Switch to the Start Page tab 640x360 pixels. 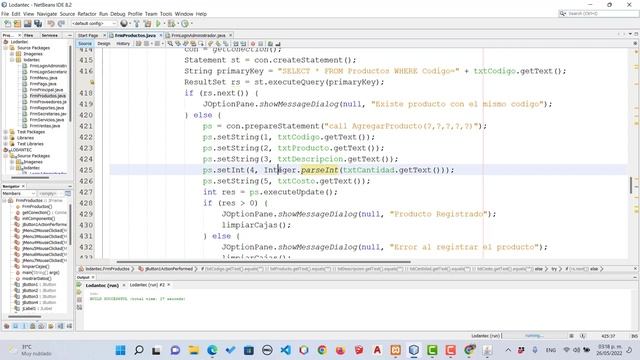point(88,36)
